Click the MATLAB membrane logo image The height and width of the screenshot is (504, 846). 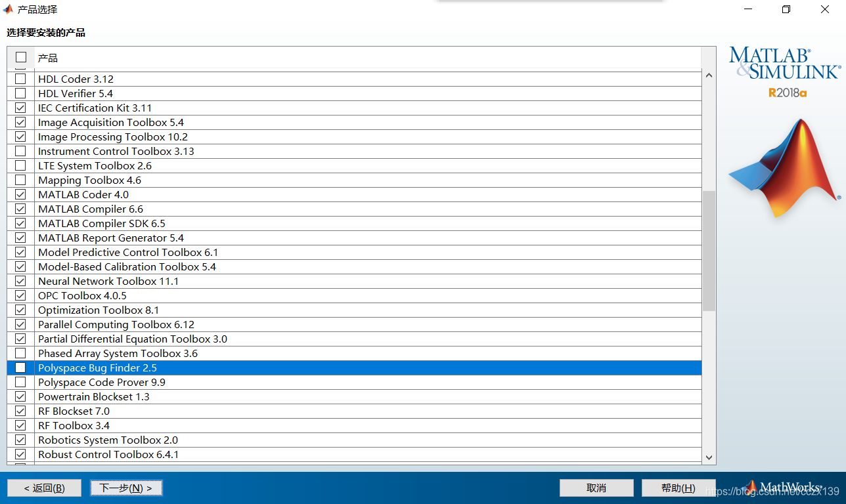point(784,169)
